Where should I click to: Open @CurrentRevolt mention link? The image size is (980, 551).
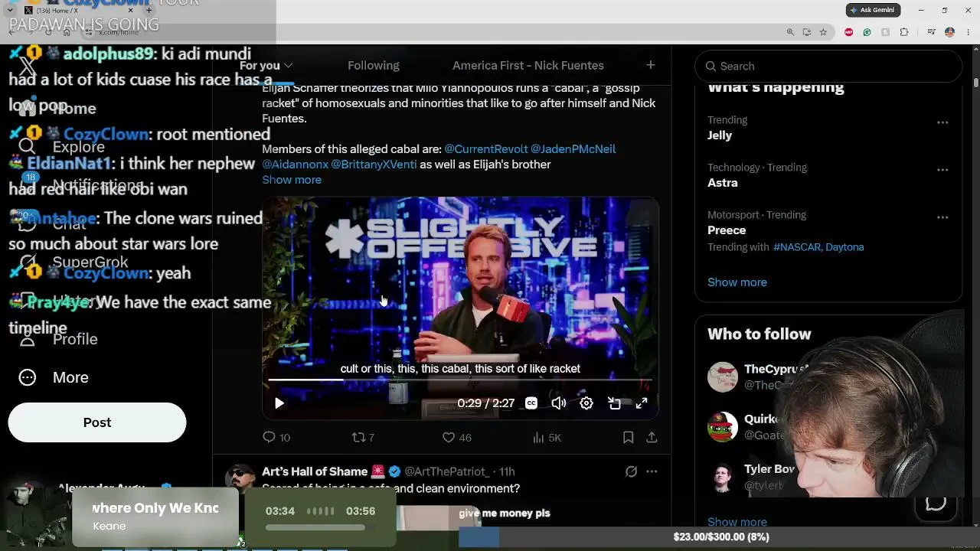coord(486,149)
